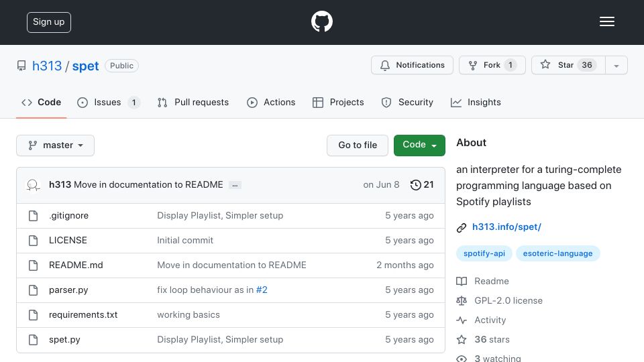Viewport: 644px width, 362px height.
Task: Click the repository book icon beside h313
Action: coord(21,66)
